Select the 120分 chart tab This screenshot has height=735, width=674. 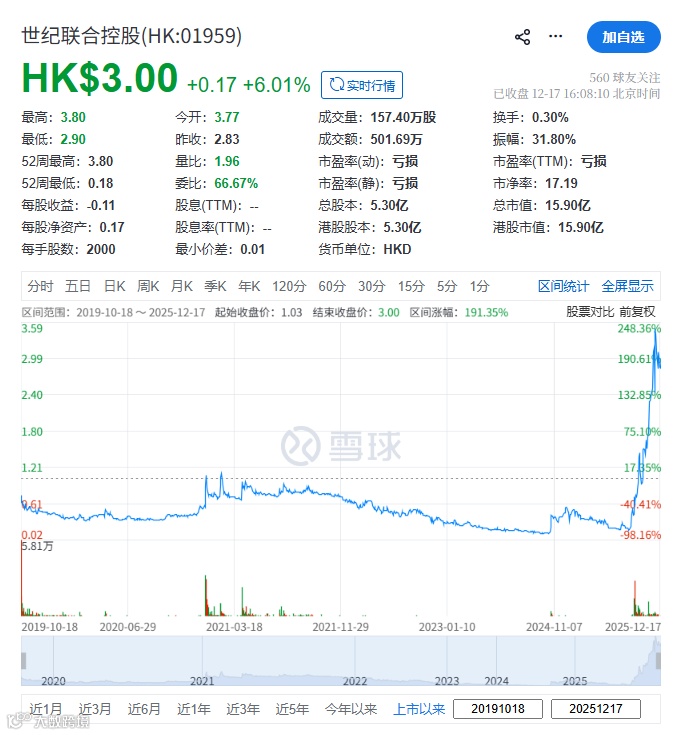(289, 286)
